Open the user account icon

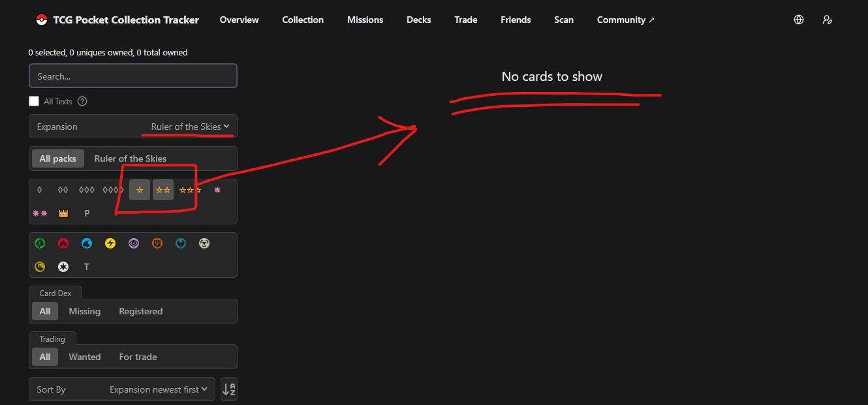click(828, 20)
